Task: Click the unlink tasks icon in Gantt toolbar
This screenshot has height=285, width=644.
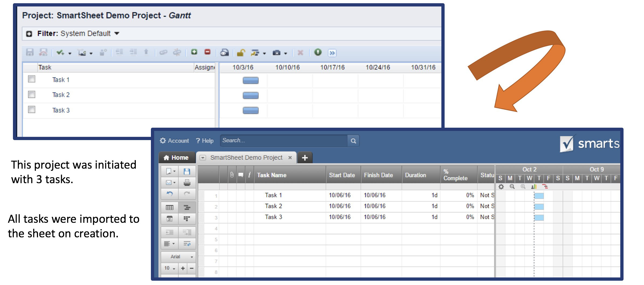Action: 177,52
